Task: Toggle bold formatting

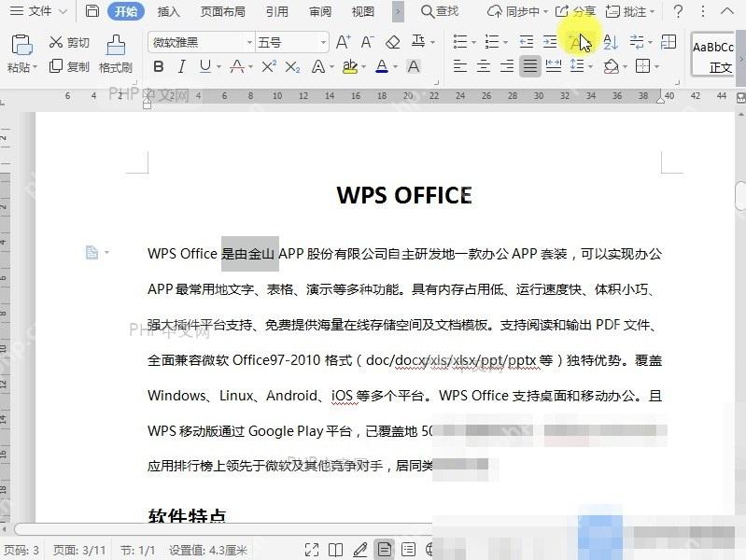Action: 159,66
